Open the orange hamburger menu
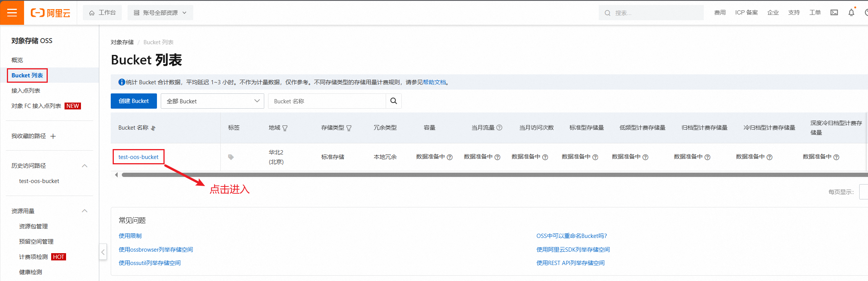The width and height of the screenshot is (868, 281). 12,13
